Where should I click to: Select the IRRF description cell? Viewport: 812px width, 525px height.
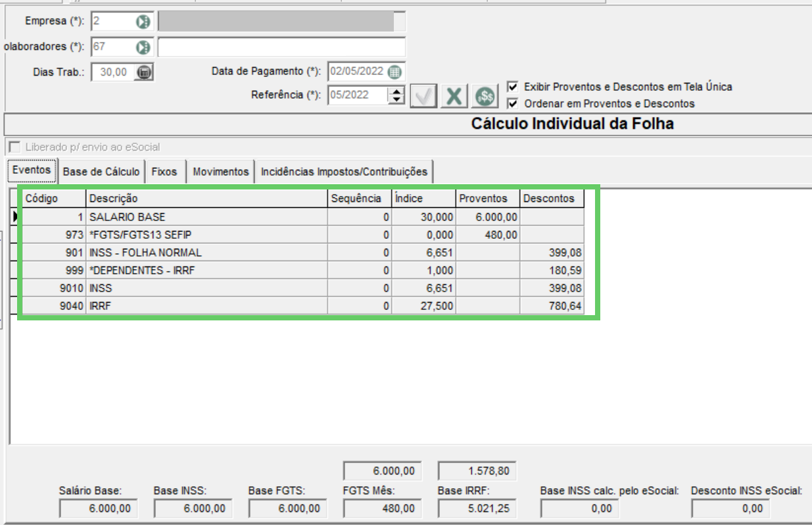[207, 305]
